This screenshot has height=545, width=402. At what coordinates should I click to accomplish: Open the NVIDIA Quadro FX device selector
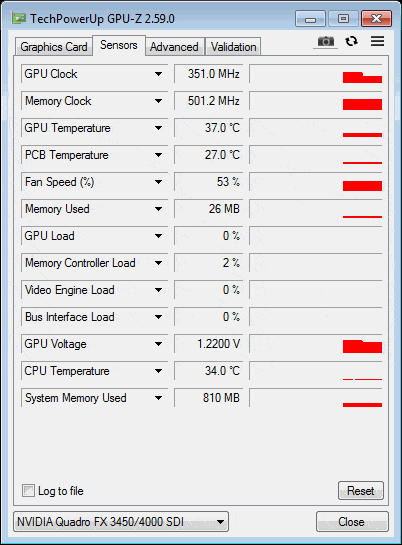121,521
